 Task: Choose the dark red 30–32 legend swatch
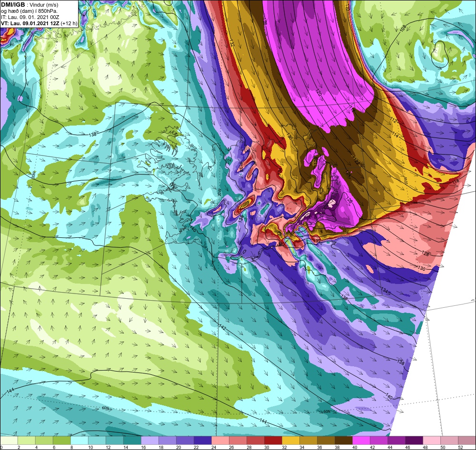[273, 440]
